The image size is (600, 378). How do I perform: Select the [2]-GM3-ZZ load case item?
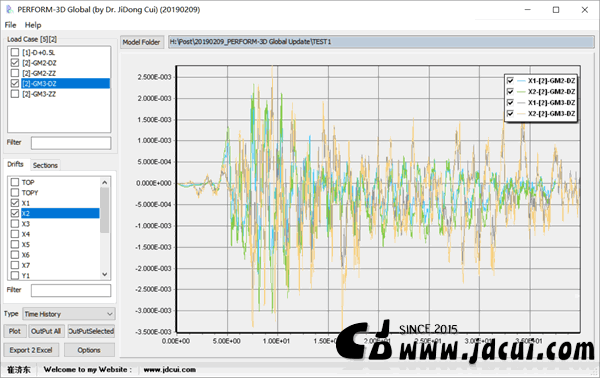coord(39,94)
